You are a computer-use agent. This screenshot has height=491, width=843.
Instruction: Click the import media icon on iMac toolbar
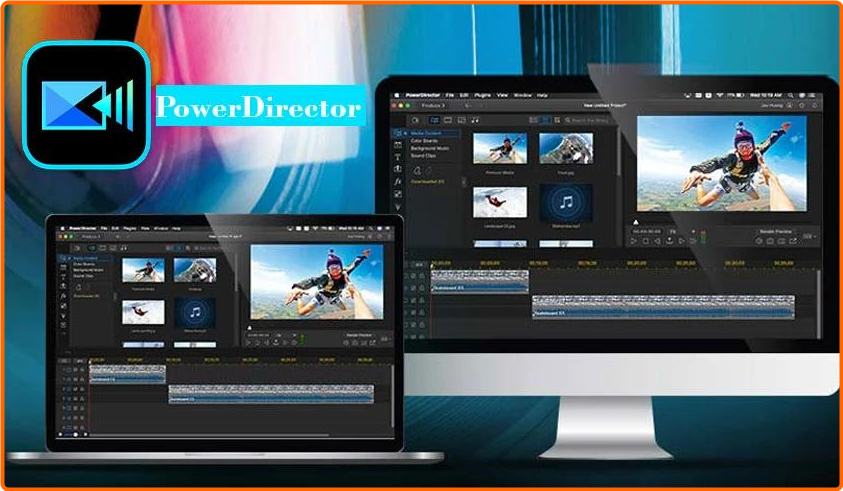point(416,120)
